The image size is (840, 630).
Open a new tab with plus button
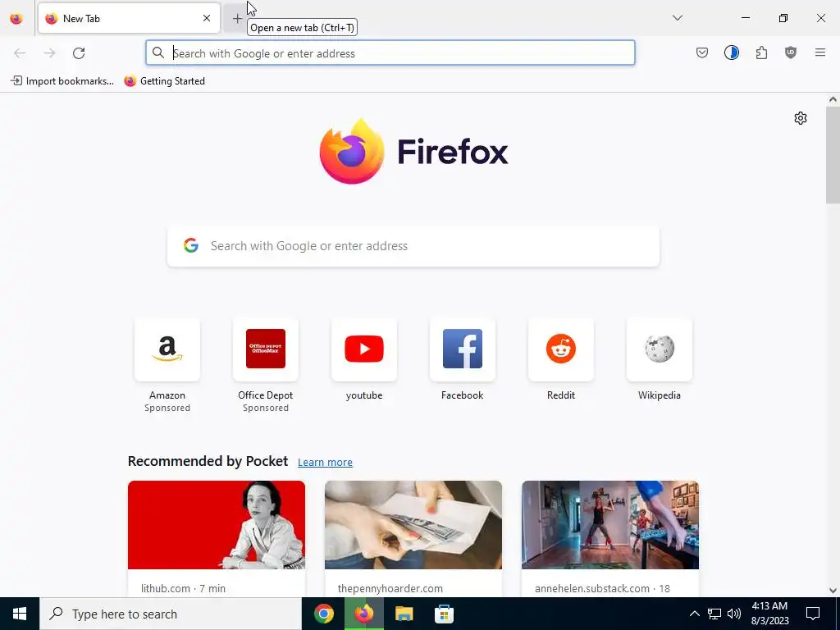[x=237, y=18]
